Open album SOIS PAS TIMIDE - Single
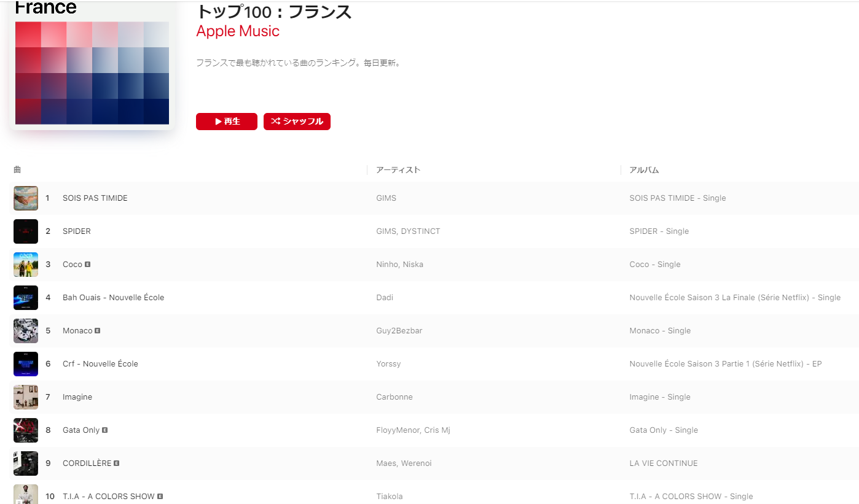The width and height of the screenshot is (859, 504). (x=678, y=198)
